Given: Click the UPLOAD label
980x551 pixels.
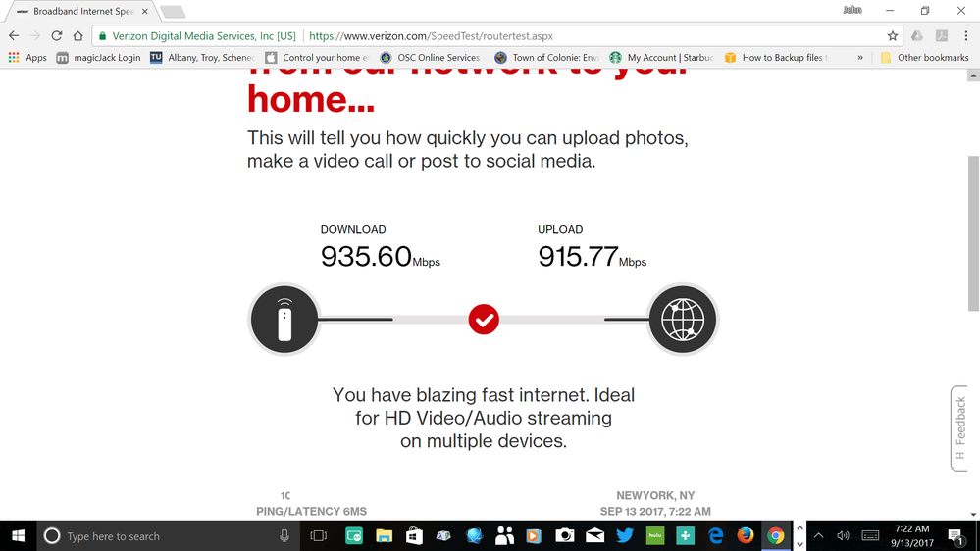Looking at the screenshot, I should point(560,229).
